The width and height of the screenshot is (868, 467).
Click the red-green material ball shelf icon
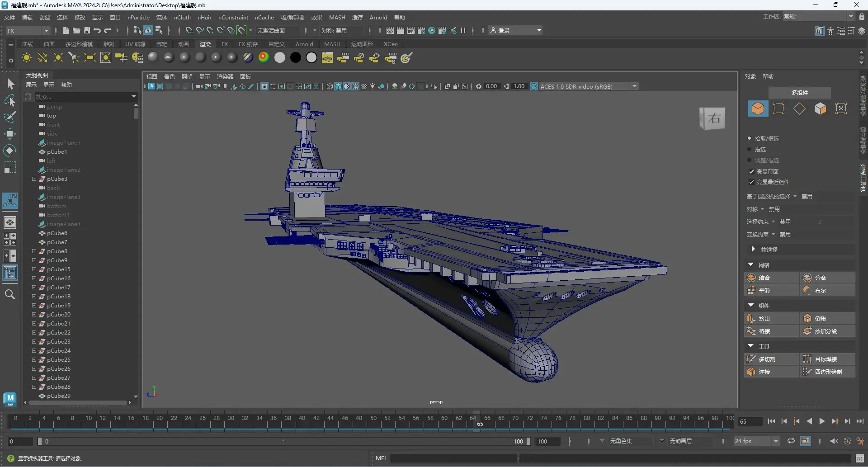[264, 57]
